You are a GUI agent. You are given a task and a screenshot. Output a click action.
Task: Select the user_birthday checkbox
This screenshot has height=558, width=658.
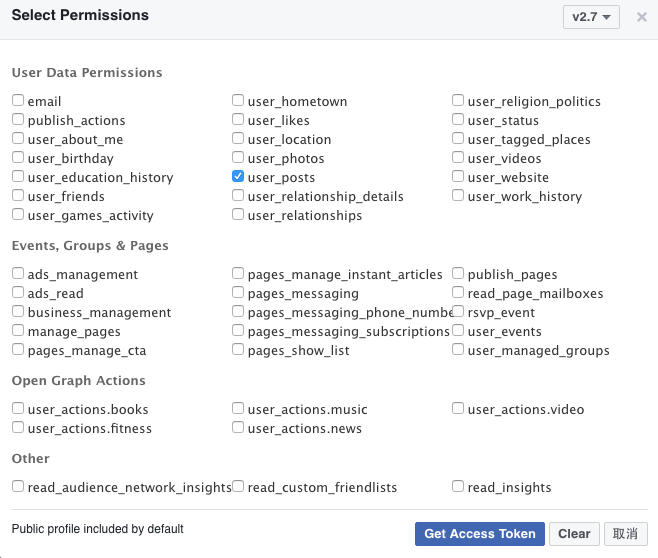pyautogui.click(x=18, y=158)
